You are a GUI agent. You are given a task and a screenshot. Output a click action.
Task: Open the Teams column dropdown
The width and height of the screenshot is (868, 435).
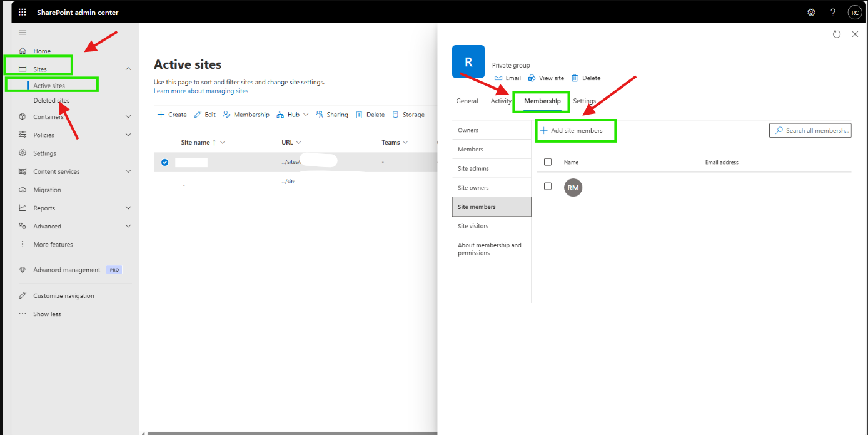(406, 143)
